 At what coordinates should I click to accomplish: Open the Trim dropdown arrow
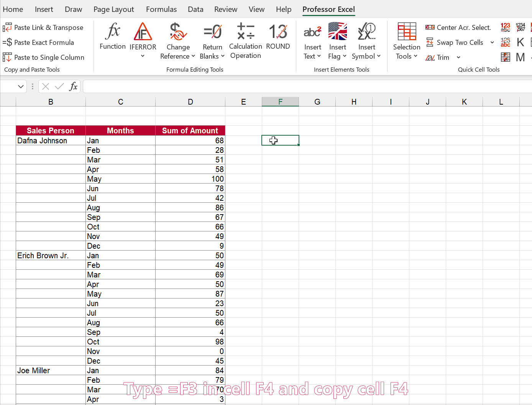pos(458,57)
